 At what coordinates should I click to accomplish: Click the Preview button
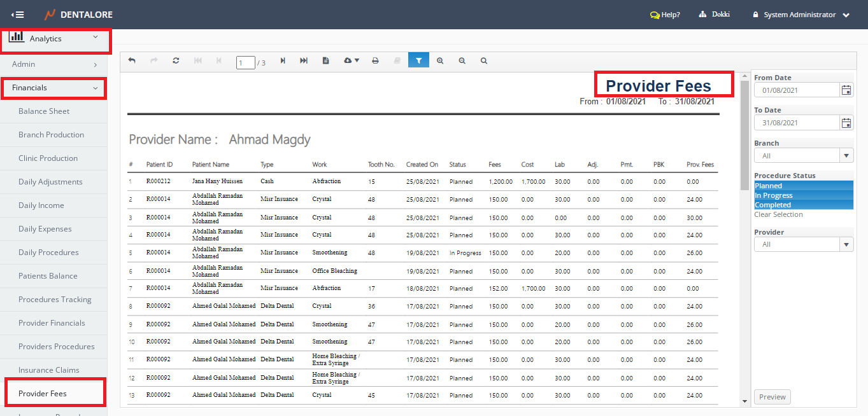(x=772, y=397)
